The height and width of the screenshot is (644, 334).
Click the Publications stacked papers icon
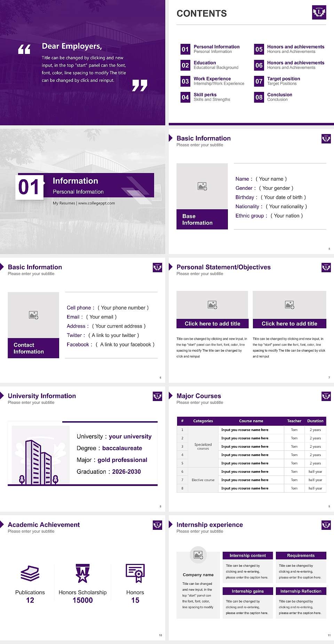coord(30,573)
